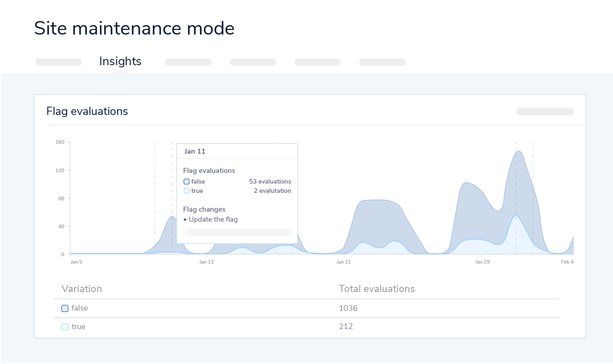Screen dimensions: 613x364
Task: Click the gray placeholder bar inside the tooltip
Action: (237, 232)
